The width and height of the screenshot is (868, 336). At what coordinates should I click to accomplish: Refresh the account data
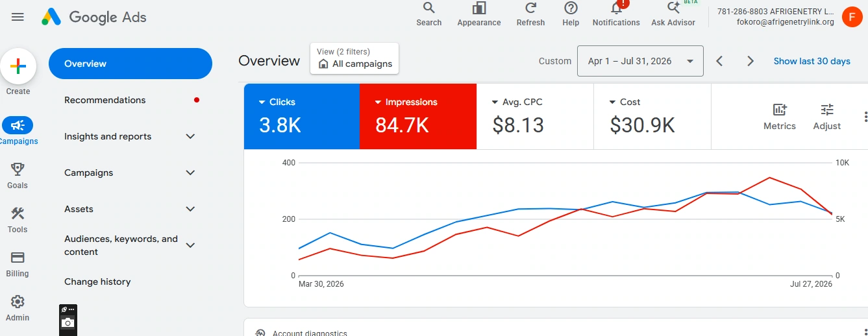coord(530,14)
